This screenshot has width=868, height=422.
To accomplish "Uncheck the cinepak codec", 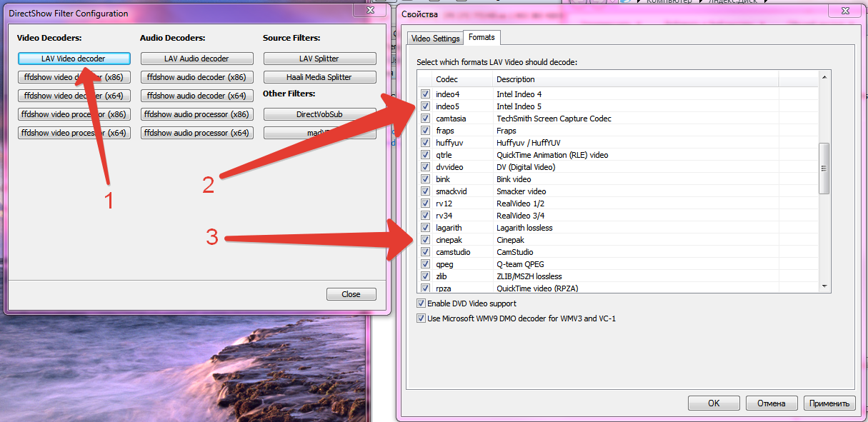I will [424, 240].
